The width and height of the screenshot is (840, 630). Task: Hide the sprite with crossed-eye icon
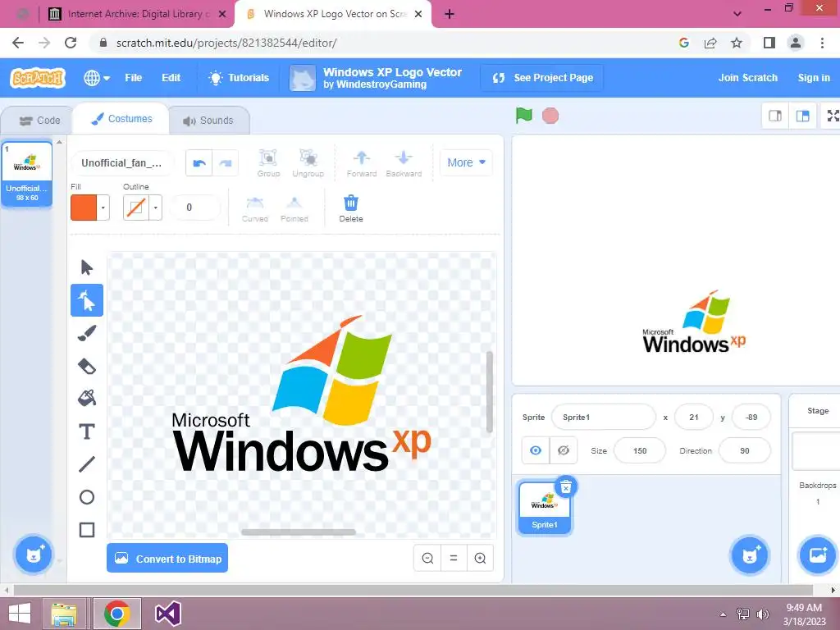coord(563,450)
